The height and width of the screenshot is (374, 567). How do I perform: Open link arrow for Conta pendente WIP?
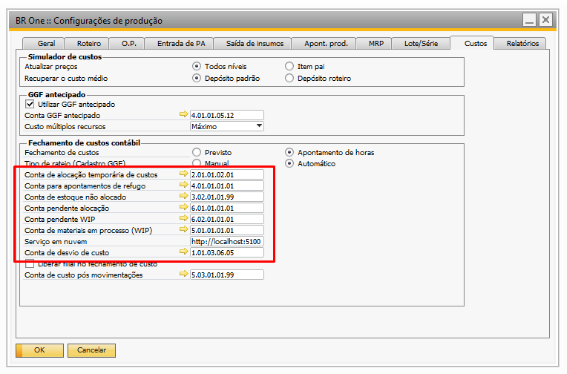[x=184, y=218]
